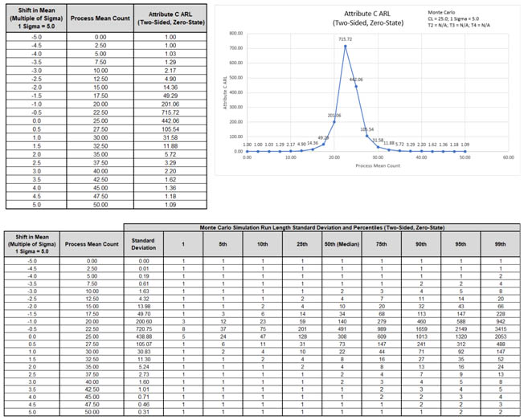The image size is (524, 420).
Task: Select the top table's Attribute C ARL column header
Action: pos(170,16)
